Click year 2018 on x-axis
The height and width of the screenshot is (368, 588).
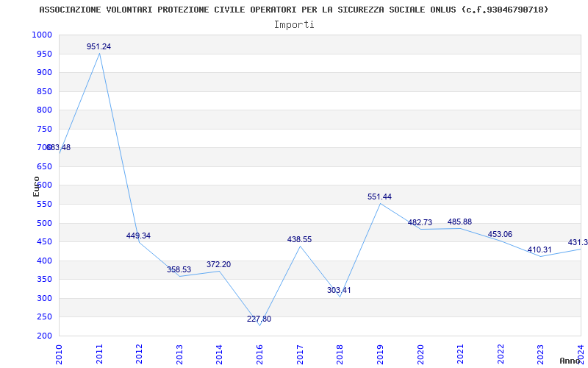pyautogui.click(x=340, y=354)
